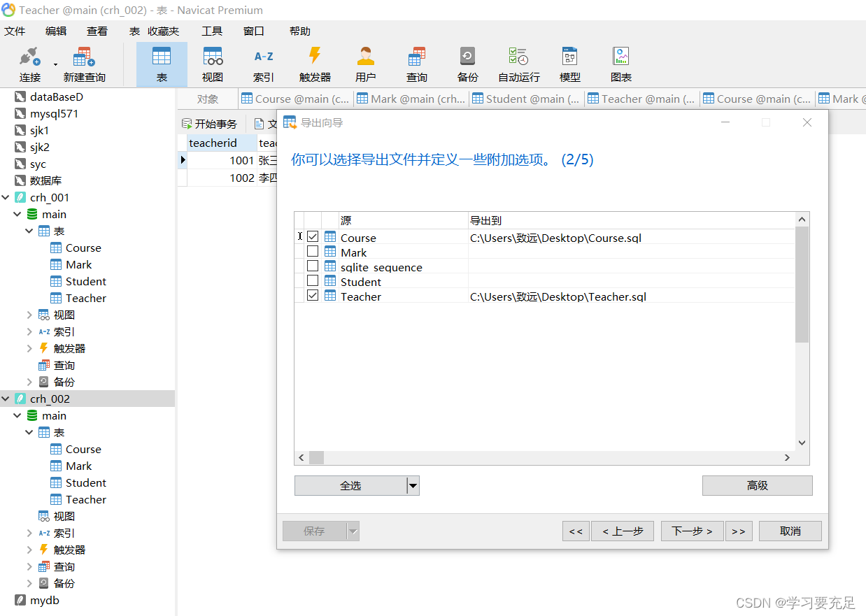Open the 模型 model toolbar icon

coord(569,64)
